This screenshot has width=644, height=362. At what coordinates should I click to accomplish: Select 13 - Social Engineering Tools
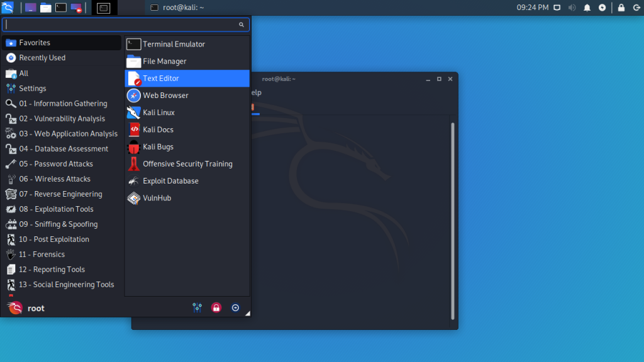coord(62,285)
